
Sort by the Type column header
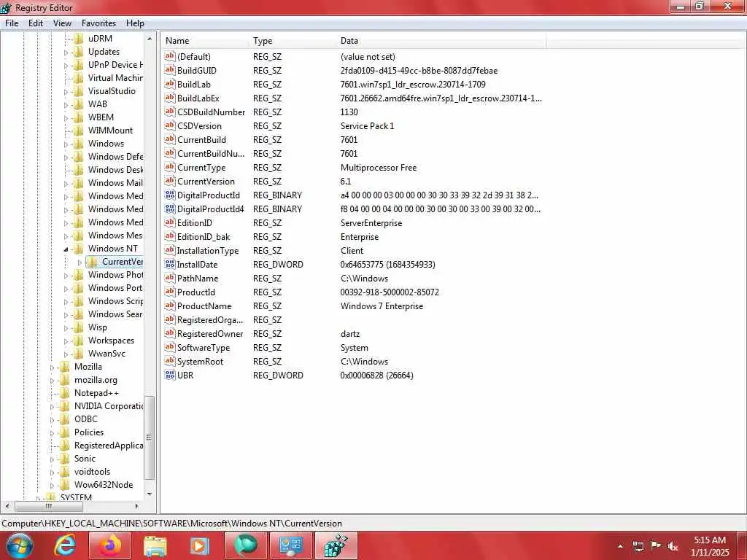[293, 41]
